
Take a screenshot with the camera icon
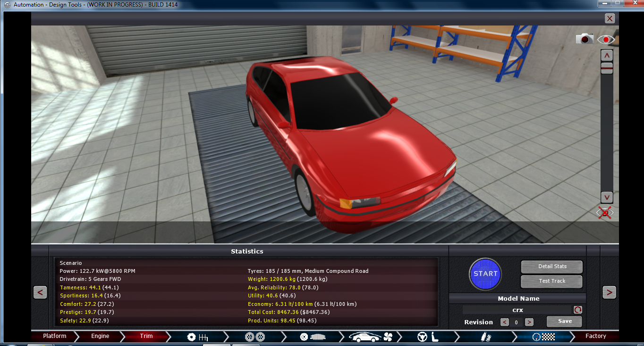[585, 39]
